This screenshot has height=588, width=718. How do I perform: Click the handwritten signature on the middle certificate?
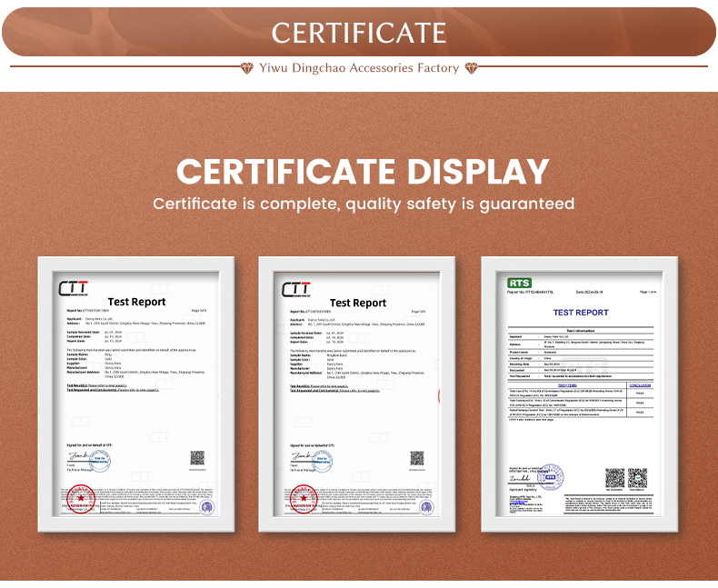point(303,456)
